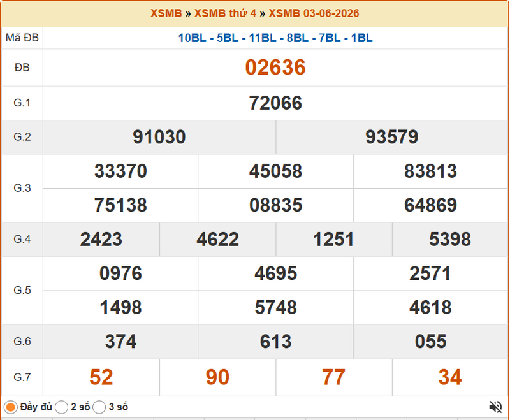This screenshot has height=420, width=510.
Task: Click the G.7 row label
Action: 22,377
